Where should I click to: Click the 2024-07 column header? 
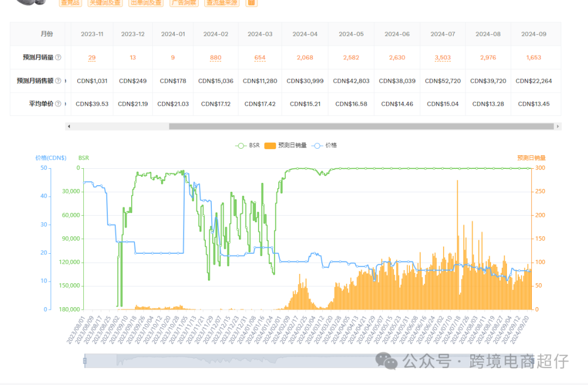pyautogui.click(x=443, y=34)
